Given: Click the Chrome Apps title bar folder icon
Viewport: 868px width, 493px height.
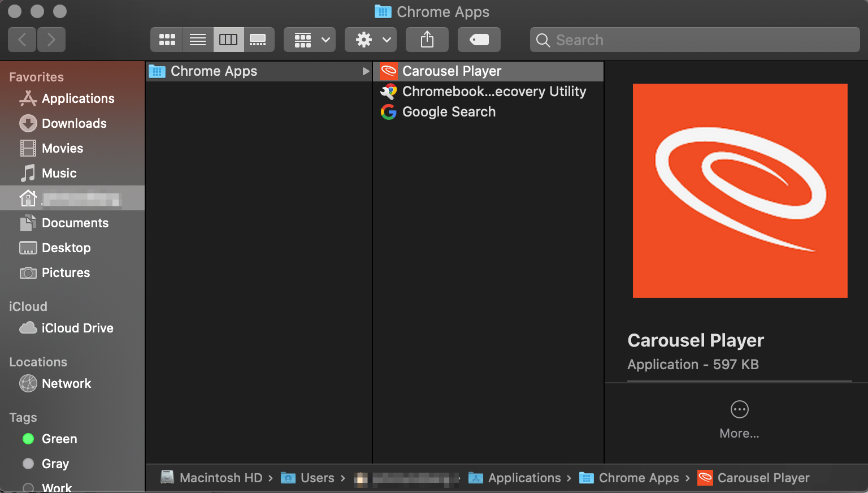Looking at the screenshot, I should click(383, 12).
